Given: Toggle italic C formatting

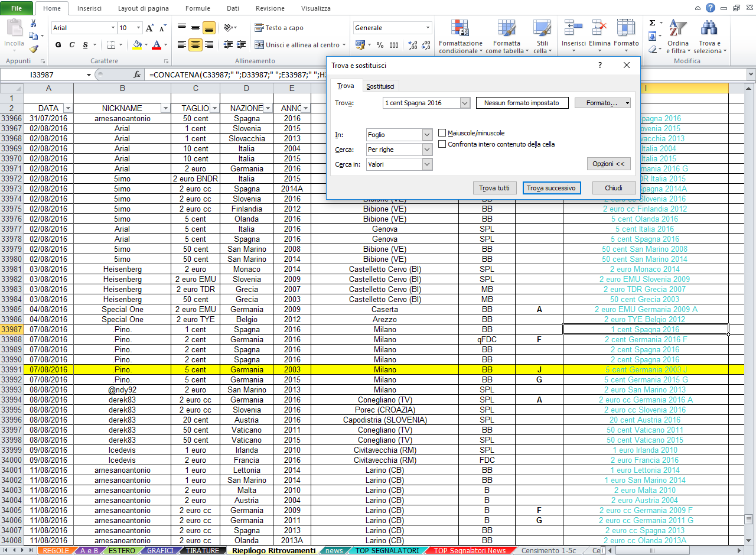Looking at the screenshot, I should point(72,45).
